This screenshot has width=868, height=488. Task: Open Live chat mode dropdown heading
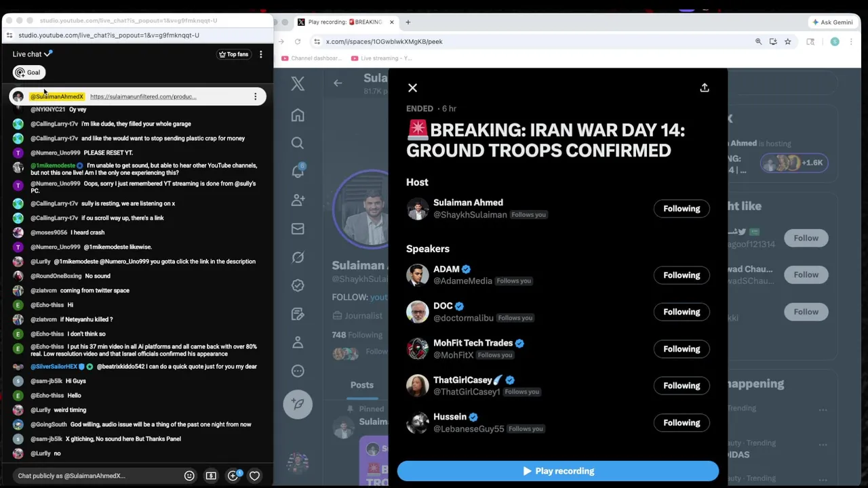32,54
